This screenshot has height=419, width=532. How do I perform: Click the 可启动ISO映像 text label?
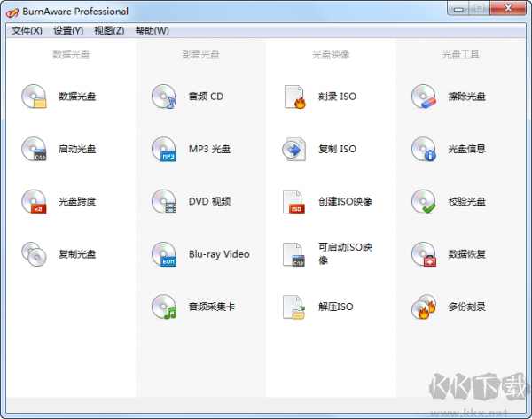coord(345,254)
